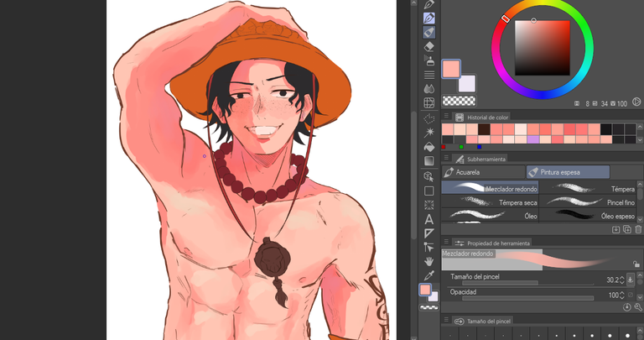Choose Pincel fino brush
Viewport: 644px width, 340px height.
click(x=588, y=201)
